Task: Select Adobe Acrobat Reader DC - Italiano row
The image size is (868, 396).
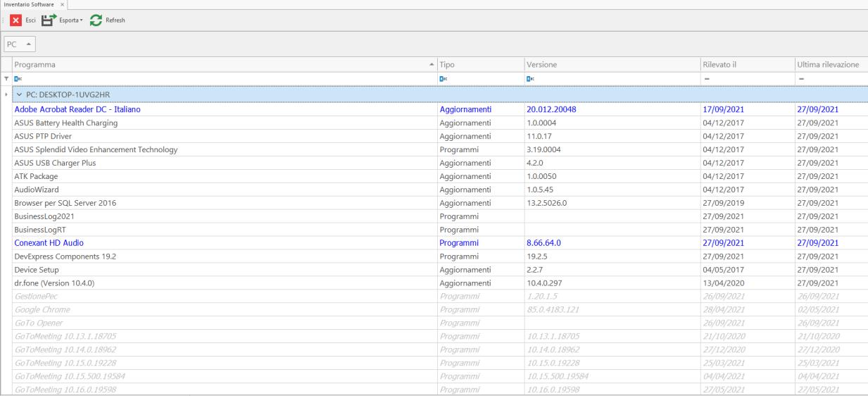Action: [440, 109]
